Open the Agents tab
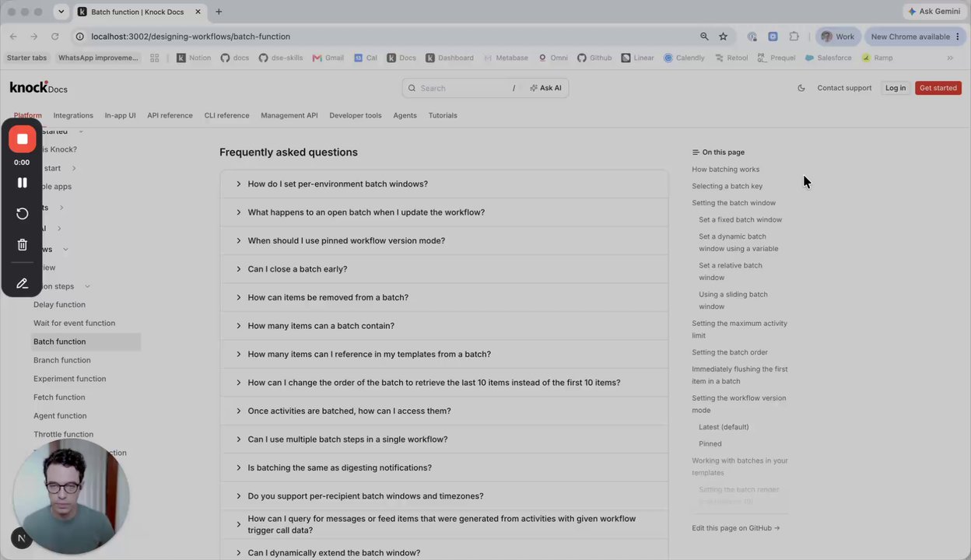The image size is (971, 560). point(405,115)
